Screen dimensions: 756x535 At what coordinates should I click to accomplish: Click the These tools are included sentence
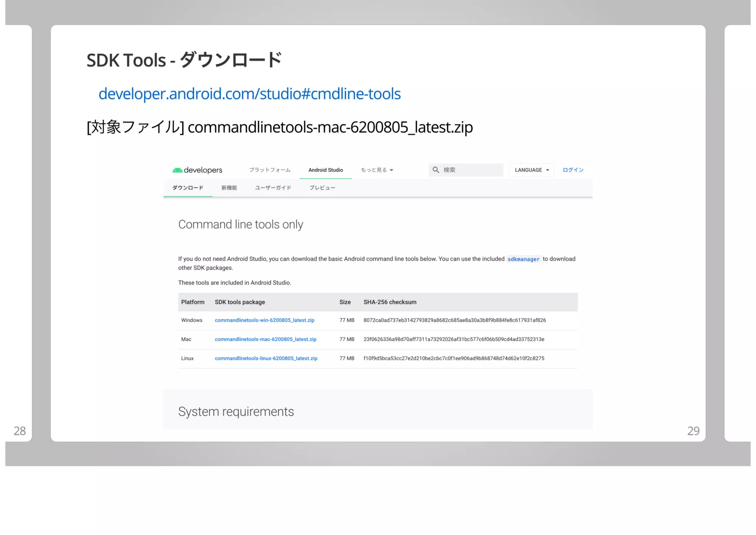tap(235, 283)
